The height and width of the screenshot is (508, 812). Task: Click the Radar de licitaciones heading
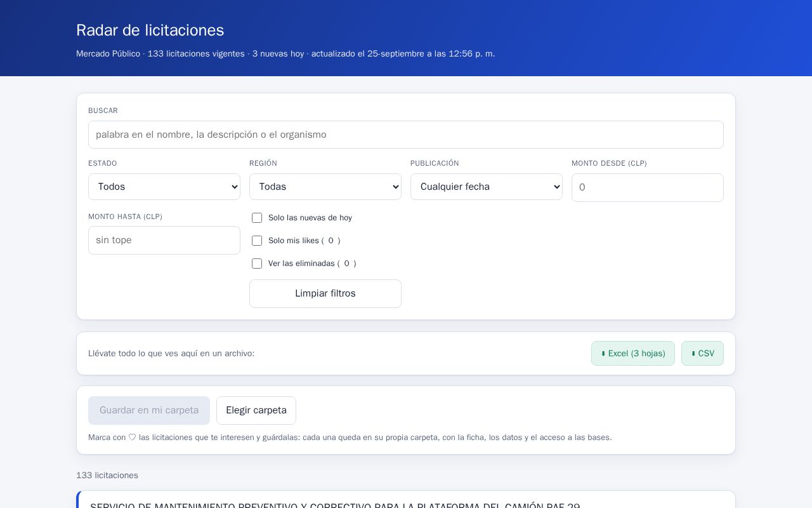(x=150, y=30)
